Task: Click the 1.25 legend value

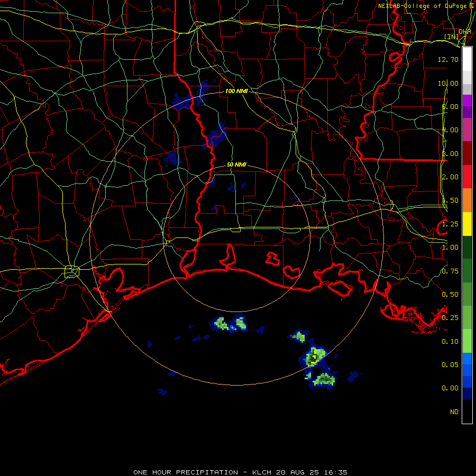Action: 450,224
